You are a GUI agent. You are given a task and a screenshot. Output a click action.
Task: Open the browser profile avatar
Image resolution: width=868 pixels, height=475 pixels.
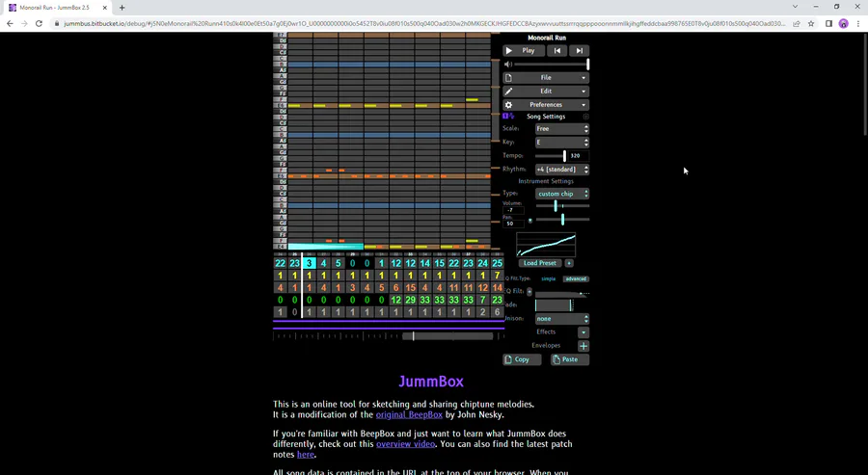coord(843,24)
